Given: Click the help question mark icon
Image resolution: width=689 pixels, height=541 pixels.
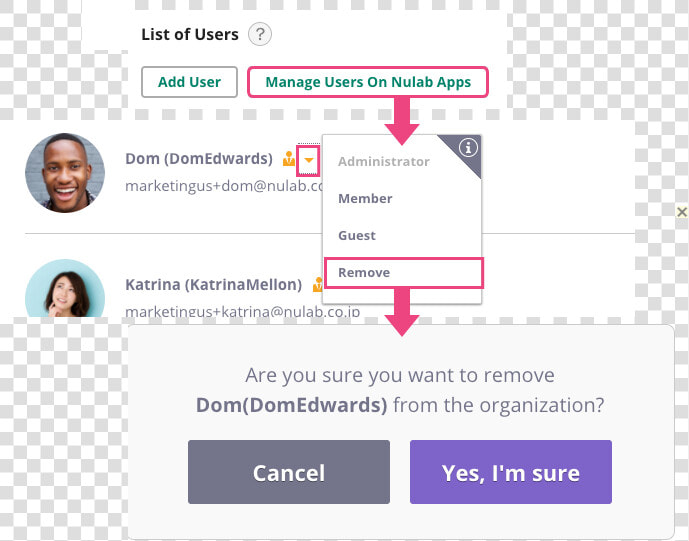Looking at the screenshot, I should (260, 34).
